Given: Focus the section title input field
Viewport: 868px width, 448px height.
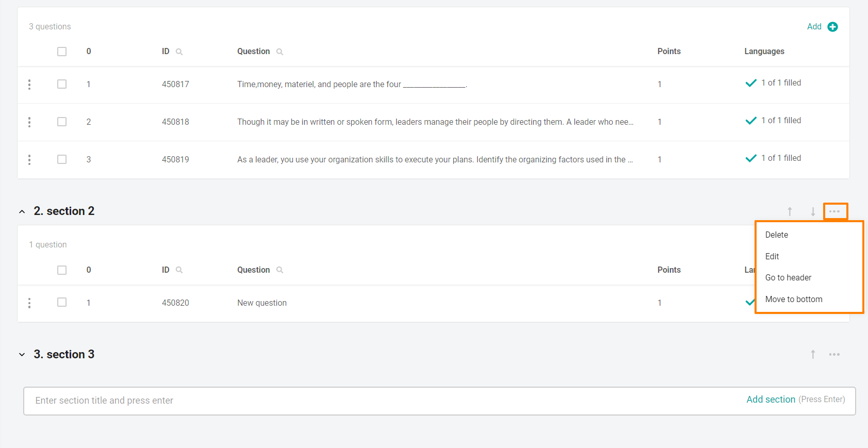Looking at the screenshot, I should [x=382, y=401].
